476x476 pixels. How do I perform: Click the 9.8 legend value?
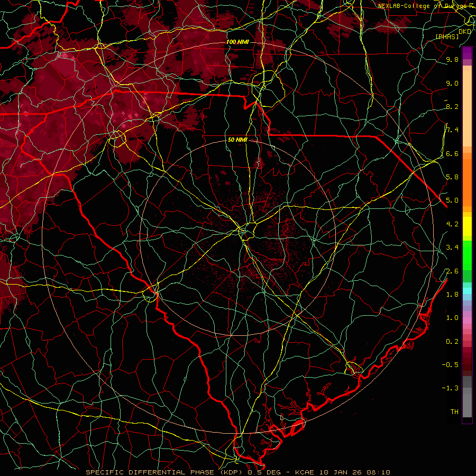point(452,59)
